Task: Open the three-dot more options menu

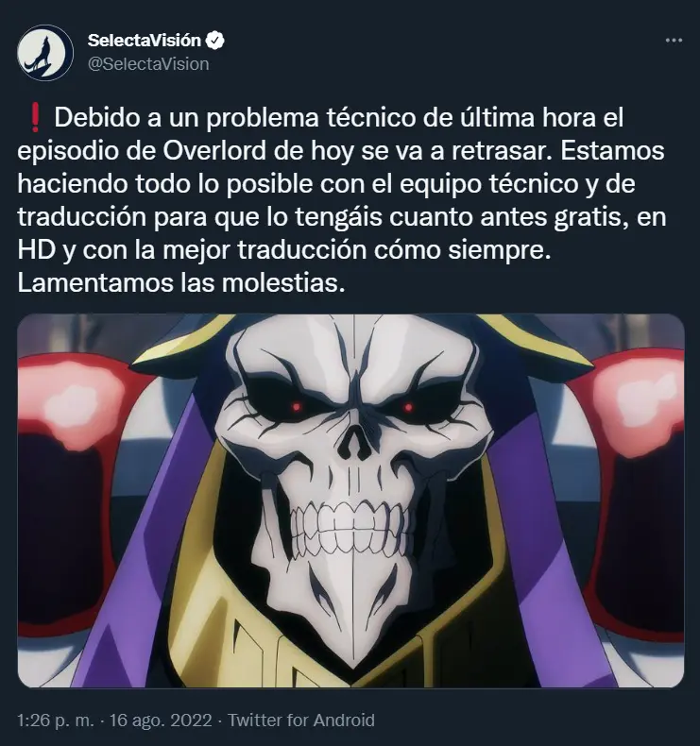Action: pyautogui.click(x=674, y=41)
